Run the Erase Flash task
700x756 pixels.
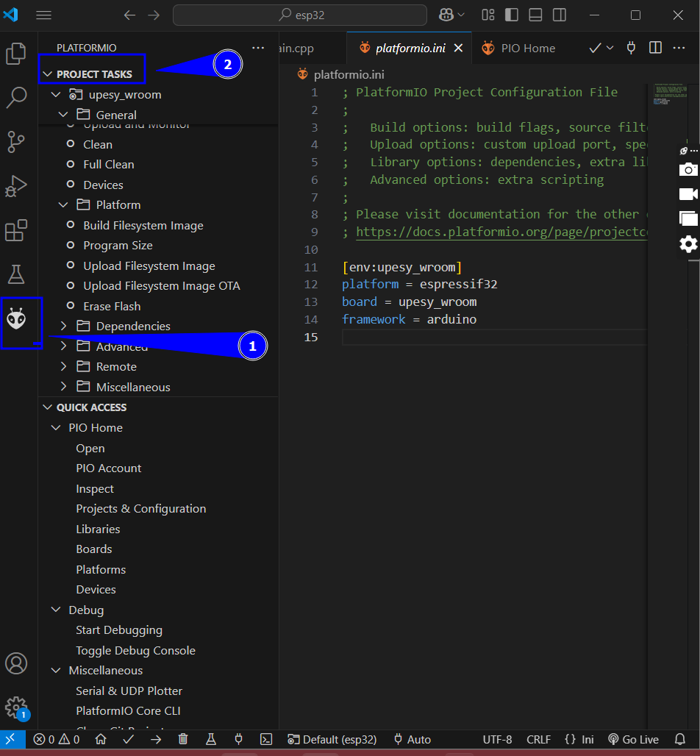(x=112, y=306)
